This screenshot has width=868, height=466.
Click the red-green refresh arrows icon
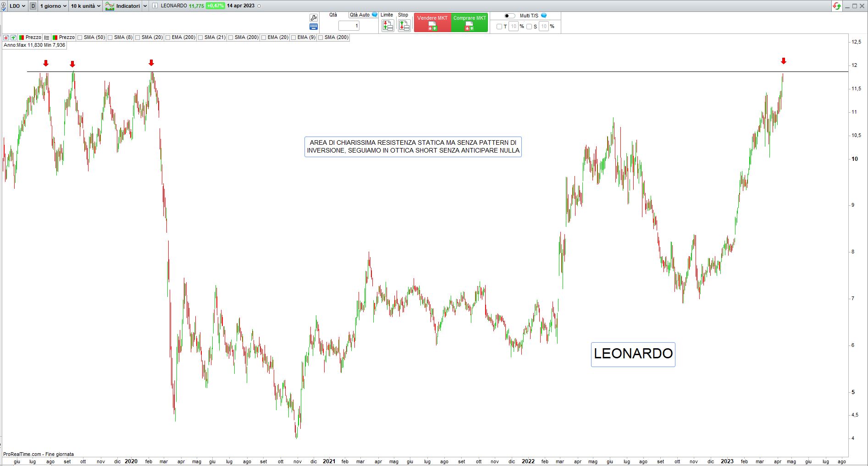pos(837,6)
